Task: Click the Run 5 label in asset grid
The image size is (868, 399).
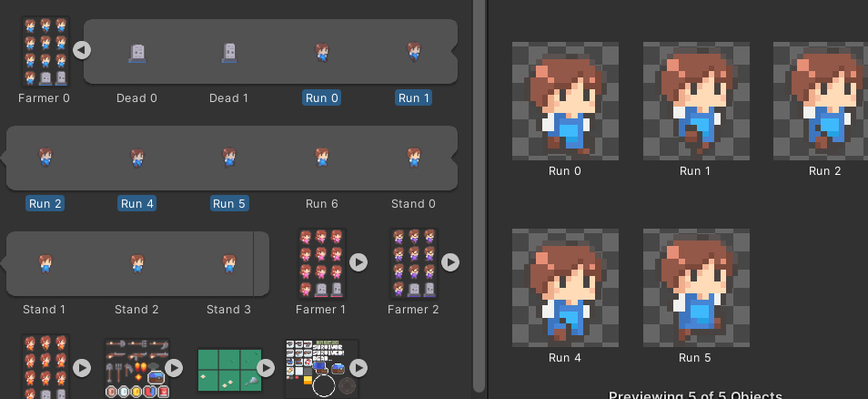Action: 228,204
